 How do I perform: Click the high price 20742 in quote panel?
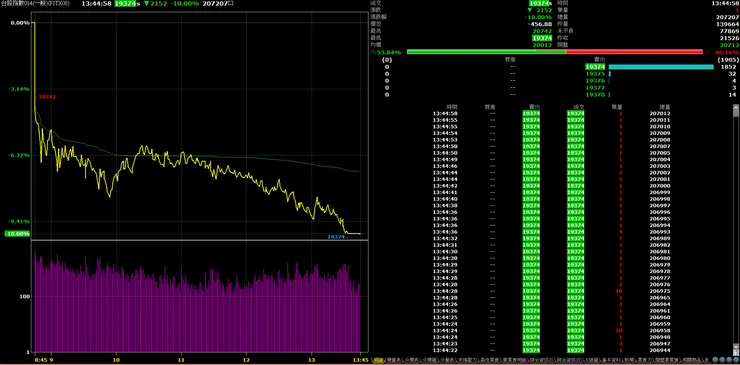[543, 31]
